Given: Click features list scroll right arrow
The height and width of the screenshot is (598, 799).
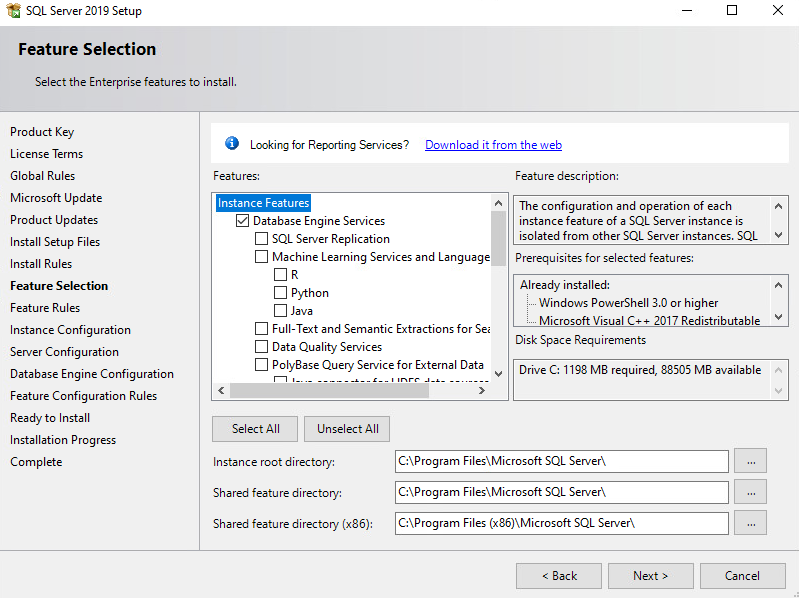Looking at the screenshot, I should pos(482,391).
